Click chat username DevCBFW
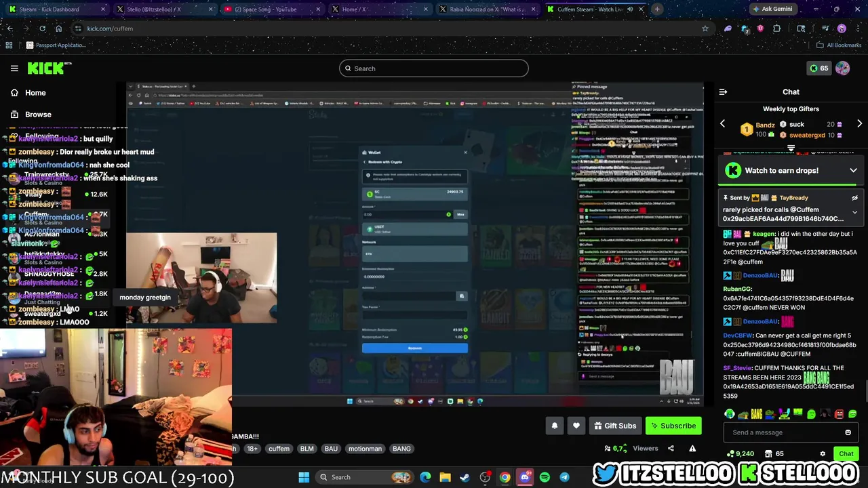868x488 pixels. pos(738,335)
